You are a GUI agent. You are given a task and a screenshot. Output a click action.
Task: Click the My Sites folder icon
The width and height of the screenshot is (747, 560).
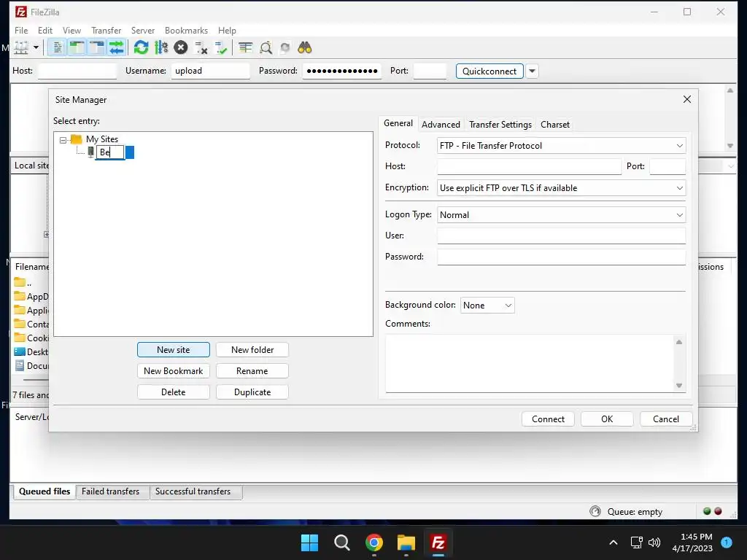[x=76, y=139]
